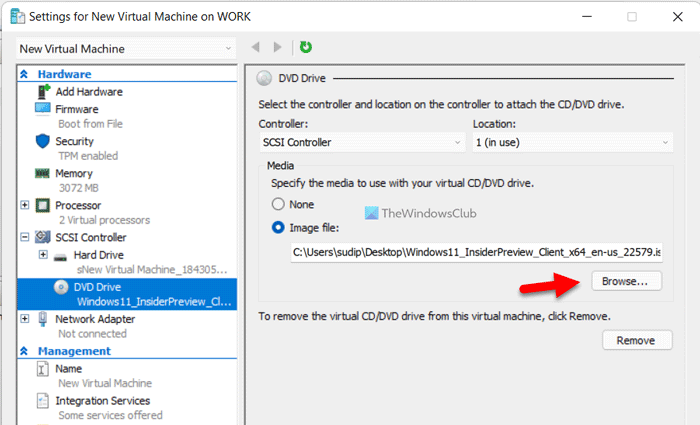Screen dimensions: 700x425
Task: Click the 'Boot from File' text
Action: point(90,124)
